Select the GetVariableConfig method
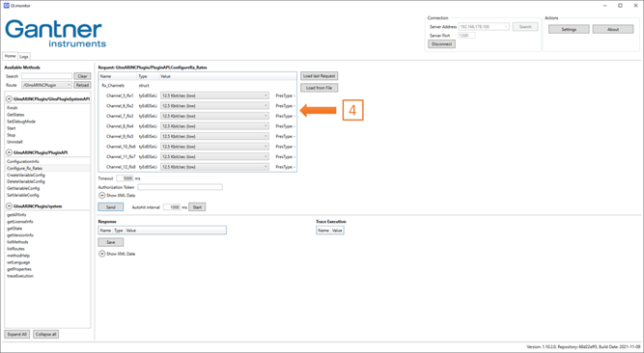Screen dimensions: 644x353 coord(23,188)
